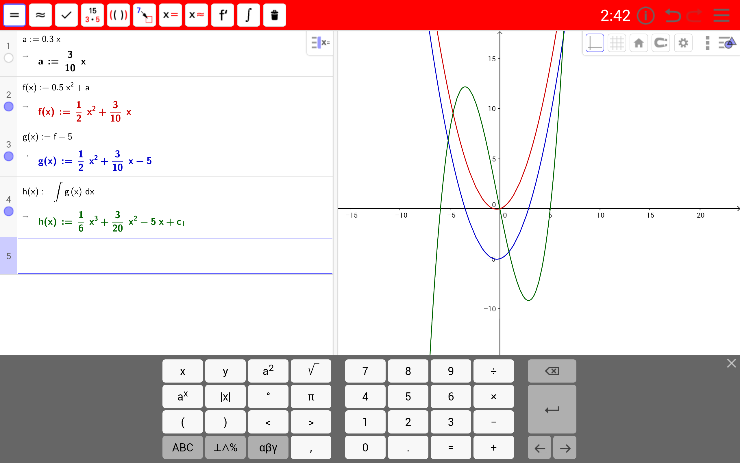The height and width of the screenshot is (463, 740).
Task: Hide g(x) using its blue visibility circle
Action: 8,157
